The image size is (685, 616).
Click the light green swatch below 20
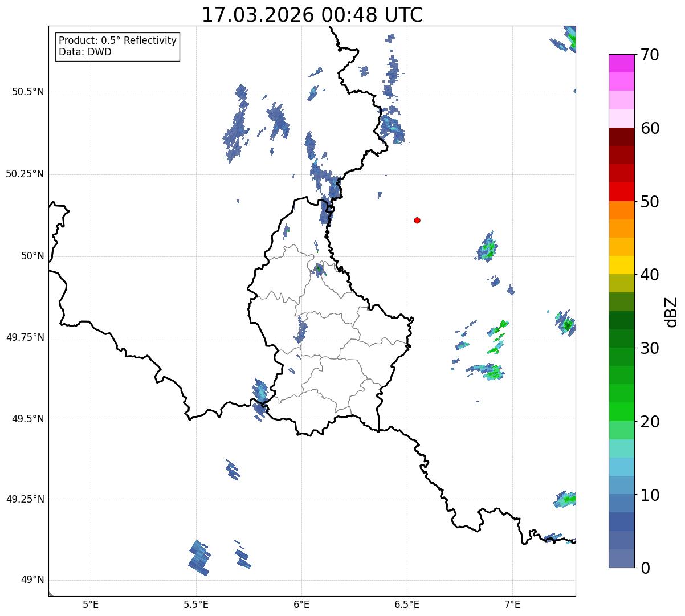(x=622, y=430)
